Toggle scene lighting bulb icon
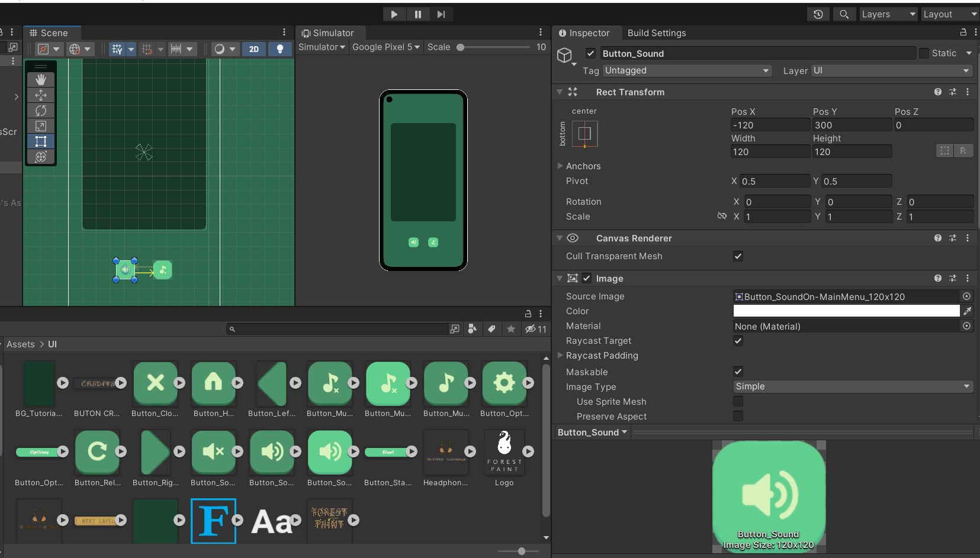 pos(280,49)
